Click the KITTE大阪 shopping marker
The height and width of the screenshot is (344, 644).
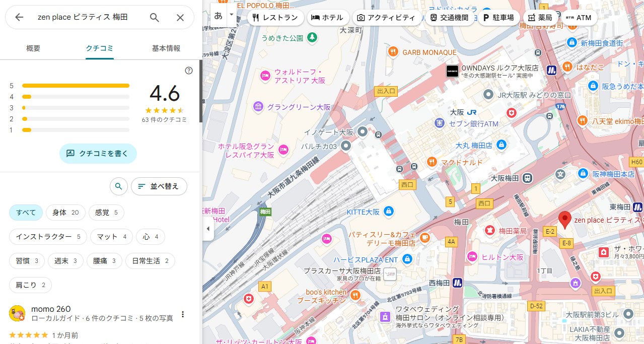(388, 212)
